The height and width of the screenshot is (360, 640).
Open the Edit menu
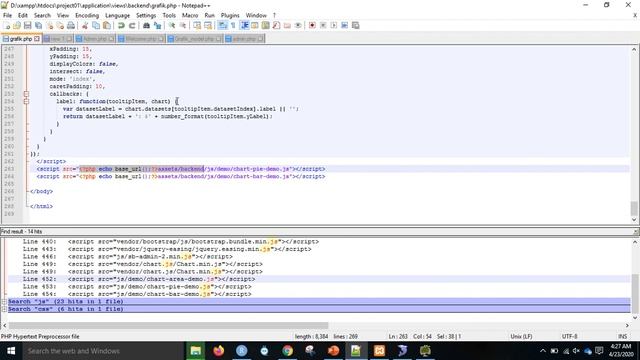point(22,15)
